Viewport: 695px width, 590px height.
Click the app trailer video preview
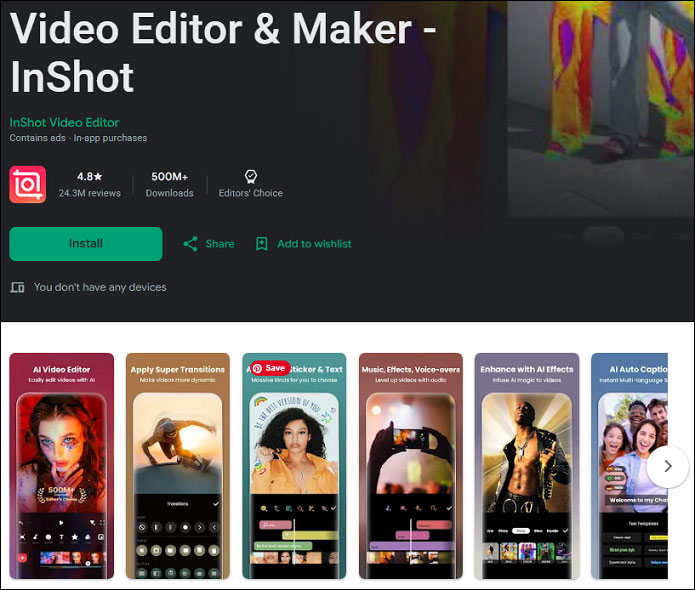601,109
